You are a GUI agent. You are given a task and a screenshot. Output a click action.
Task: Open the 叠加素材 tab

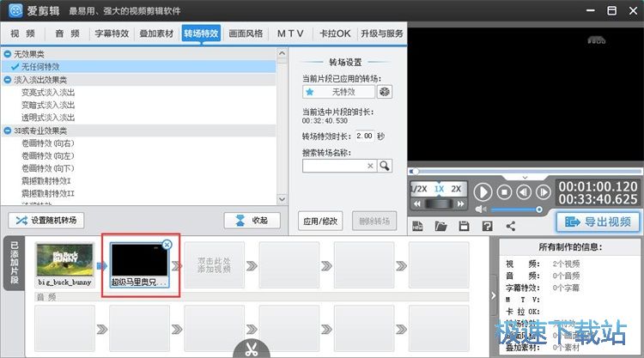(156, 33)
